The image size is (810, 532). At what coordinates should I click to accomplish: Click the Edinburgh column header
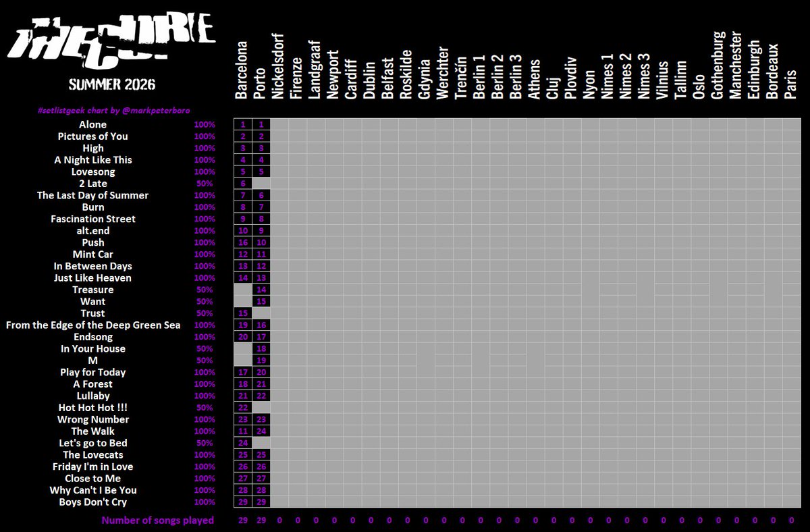[x=753, y=70]
